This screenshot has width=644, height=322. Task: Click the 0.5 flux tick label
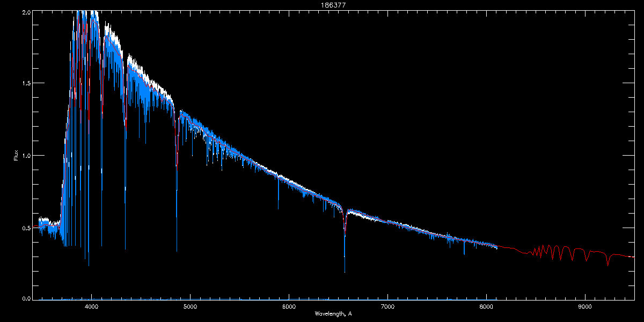(x=25, y=228)
